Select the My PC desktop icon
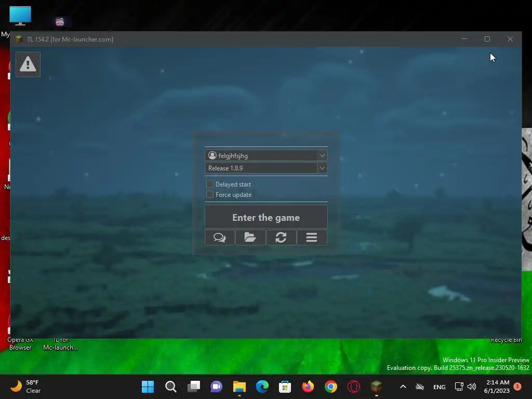The width and height of the screenshot is (532, 399). click(20, 16)
